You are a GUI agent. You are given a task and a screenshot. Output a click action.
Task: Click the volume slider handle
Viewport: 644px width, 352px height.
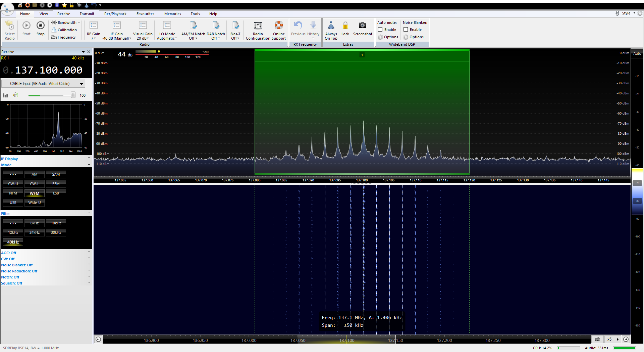click(x=73, y=95)
